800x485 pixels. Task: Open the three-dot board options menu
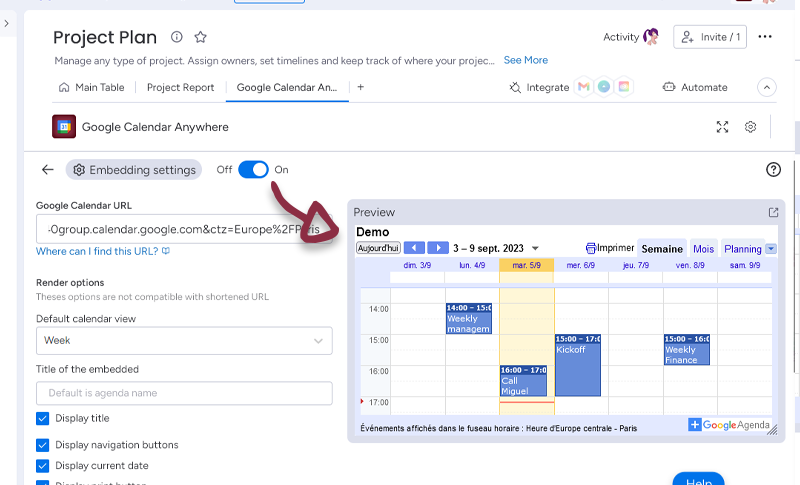[x=765, y=37]
